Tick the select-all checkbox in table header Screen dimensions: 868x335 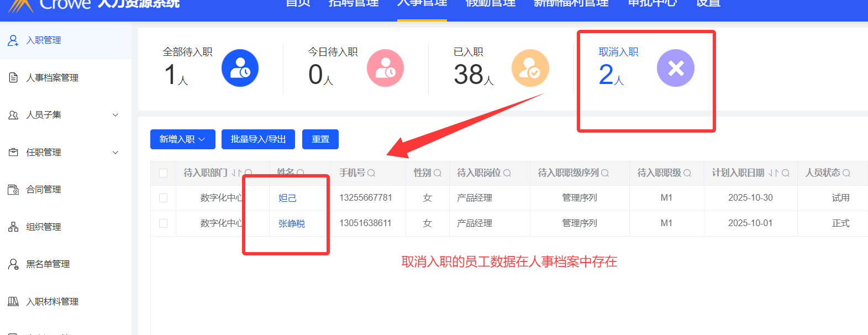[163, 173]
